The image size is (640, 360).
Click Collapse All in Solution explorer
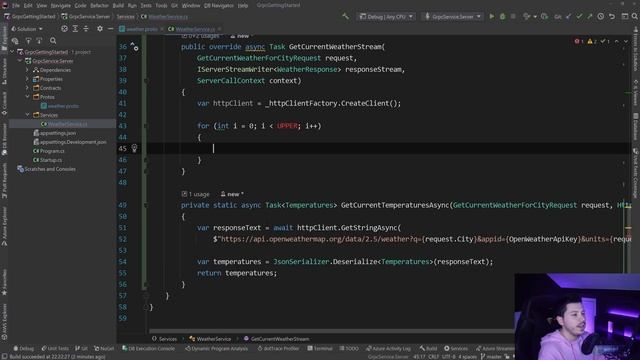86,29
